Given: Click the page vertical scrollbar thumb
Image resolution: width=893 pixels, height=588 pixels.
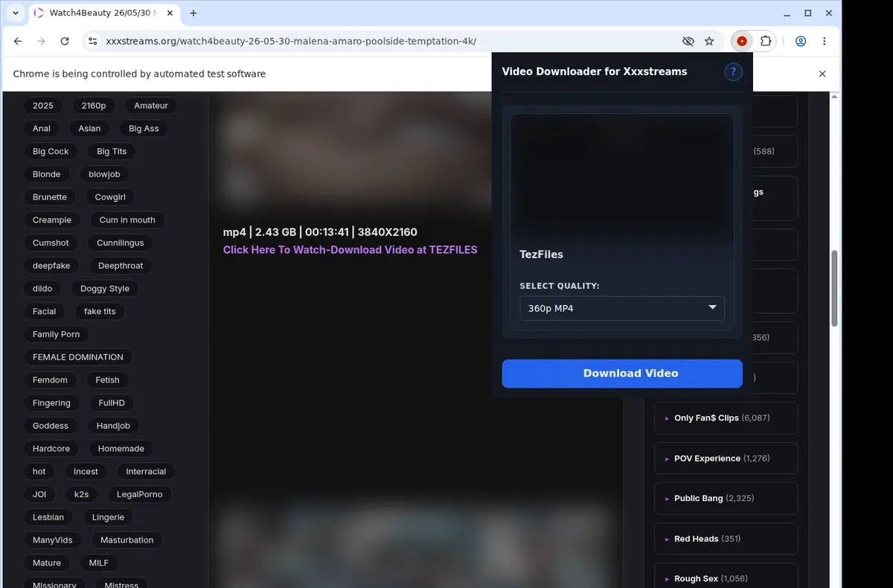Looking at the screenshot, I should (835, 288).
